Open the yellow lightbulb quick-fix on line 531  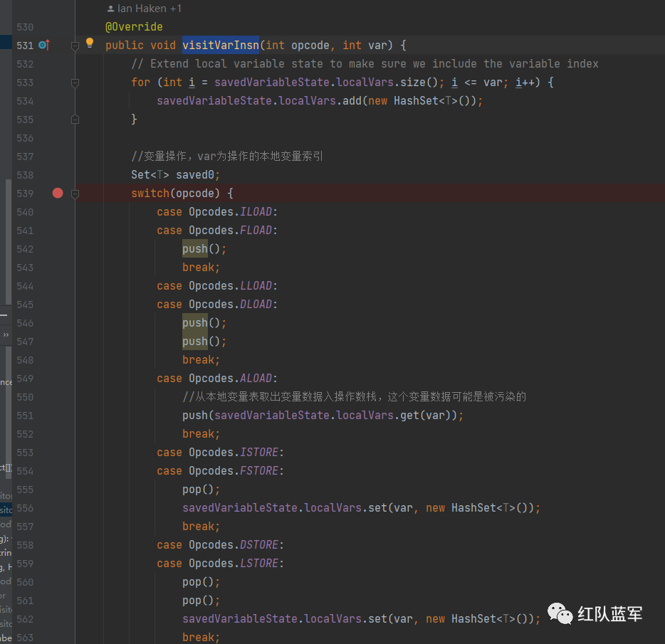[x=90, y=43]
